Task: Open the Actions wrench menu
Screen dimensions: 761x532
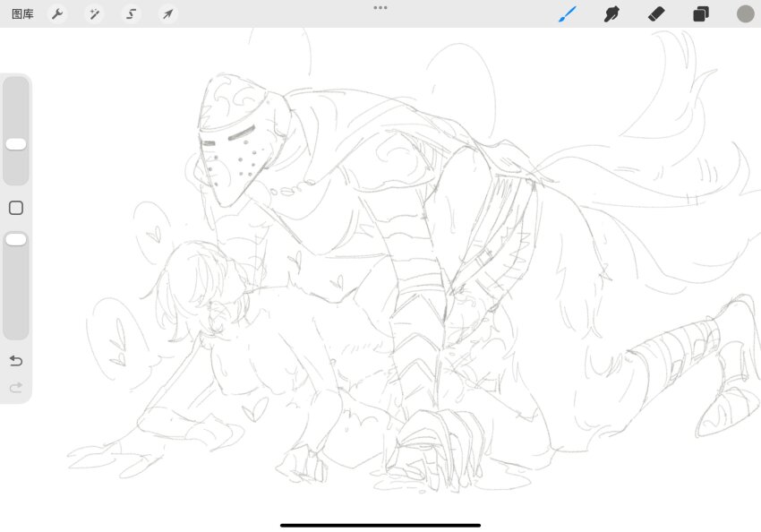Action: pos(57,14)
